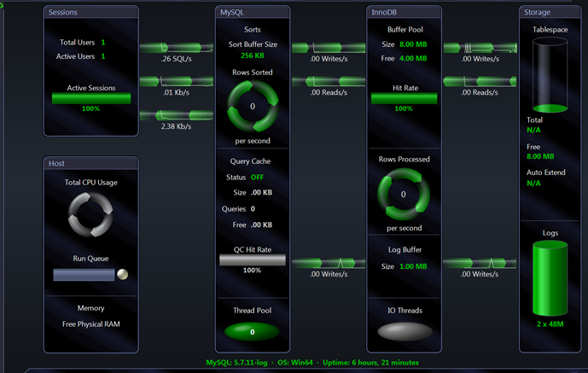Click the Total Users value 1

[103, 43]
